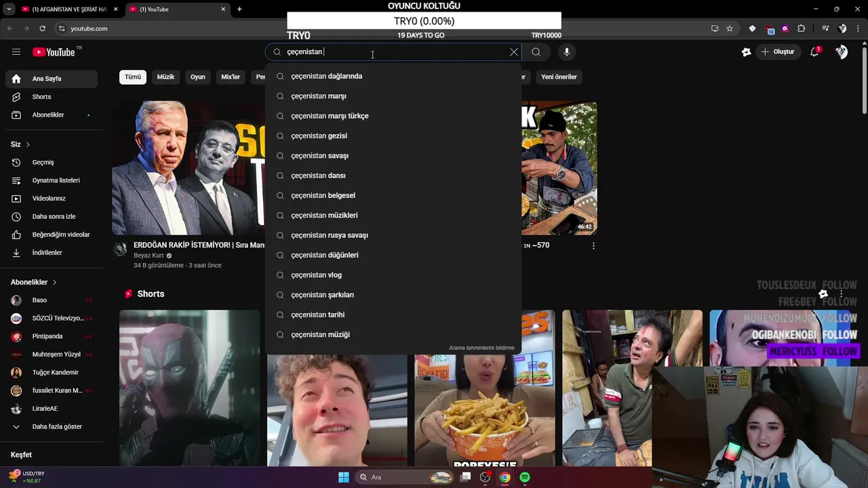
Task: Open the YouTube hamburger guide menu
Action: coord(16,52)
